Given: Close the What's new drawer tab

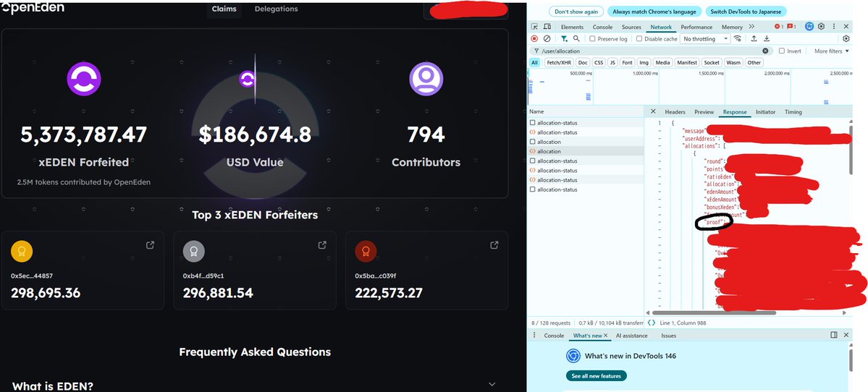Looking at the screenshot, I should [606, 336].
